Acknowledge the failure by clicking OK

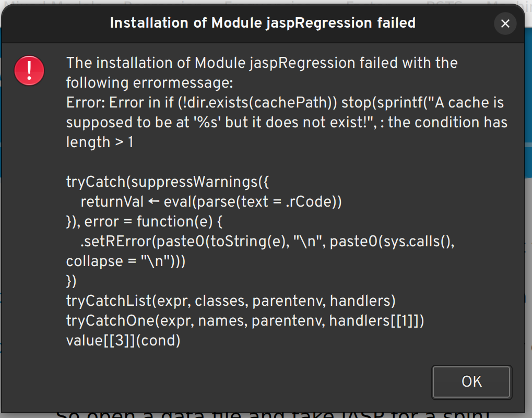point(470,381)
